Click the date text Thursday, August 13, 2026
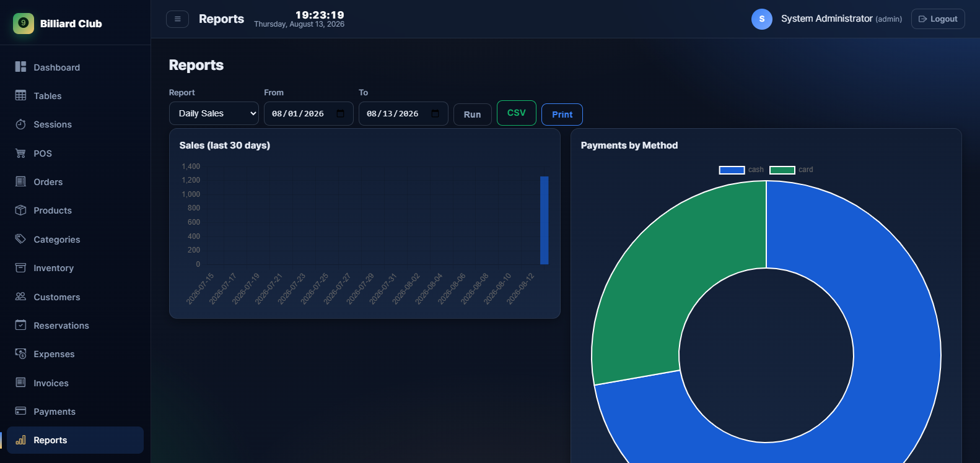980x463 pixels. pyautogui.click(x=299, y=24)
